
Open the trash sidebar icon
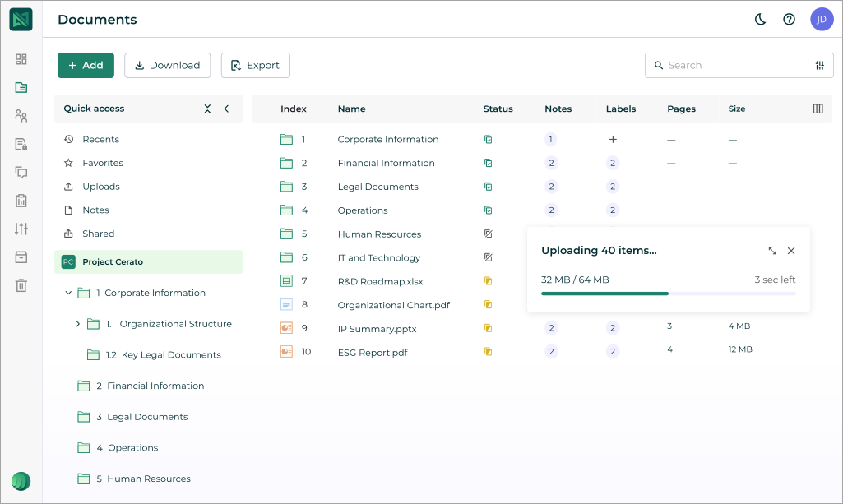21,284
